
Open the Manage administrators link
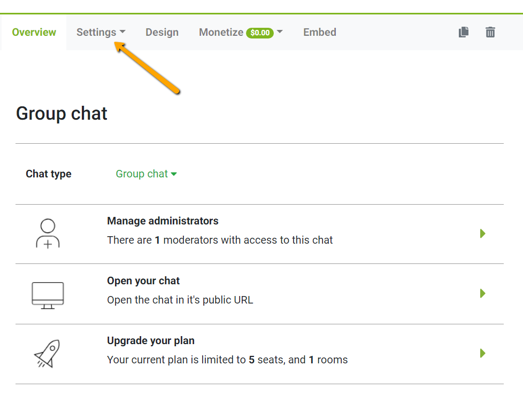pyautogui.click(x=163, y=221)
